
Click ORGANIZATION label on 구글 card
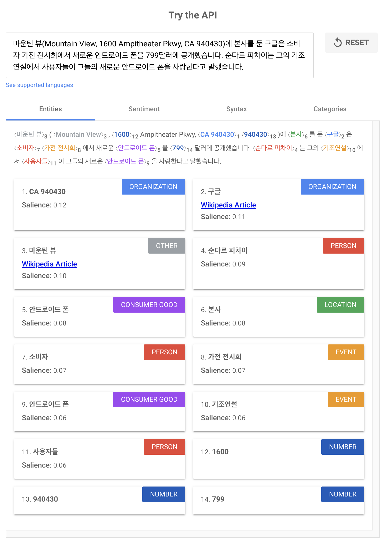coord(332,187)
